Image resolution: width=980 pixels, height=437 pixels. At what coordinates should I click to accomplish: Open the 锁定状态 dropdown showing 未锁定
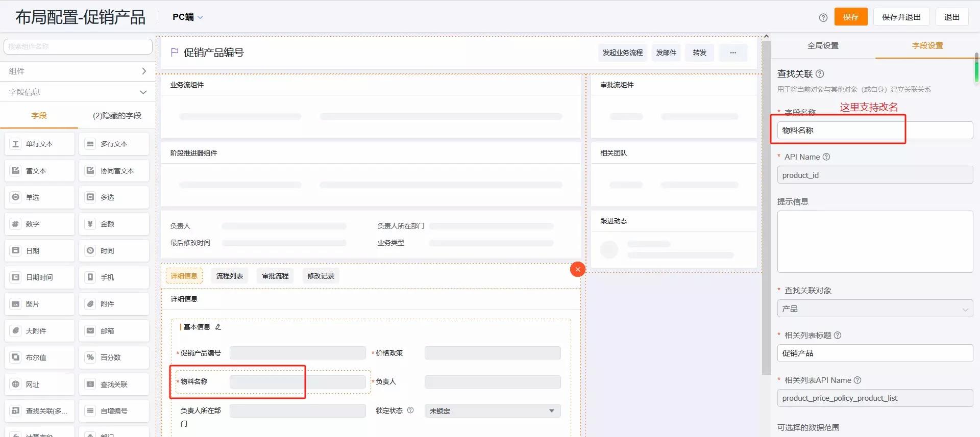(492, 411)
